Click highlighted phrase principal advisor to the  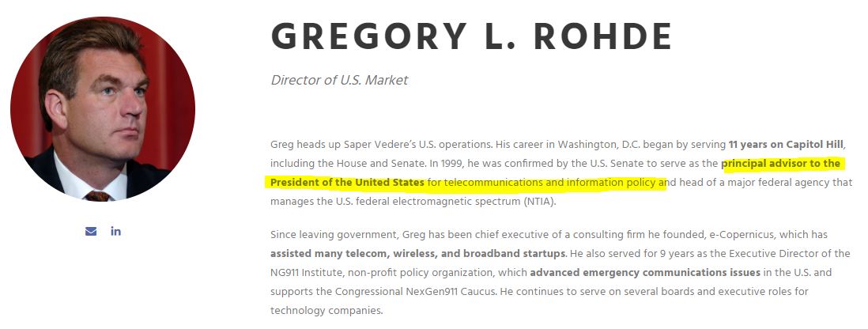click(x=781, y=164)
